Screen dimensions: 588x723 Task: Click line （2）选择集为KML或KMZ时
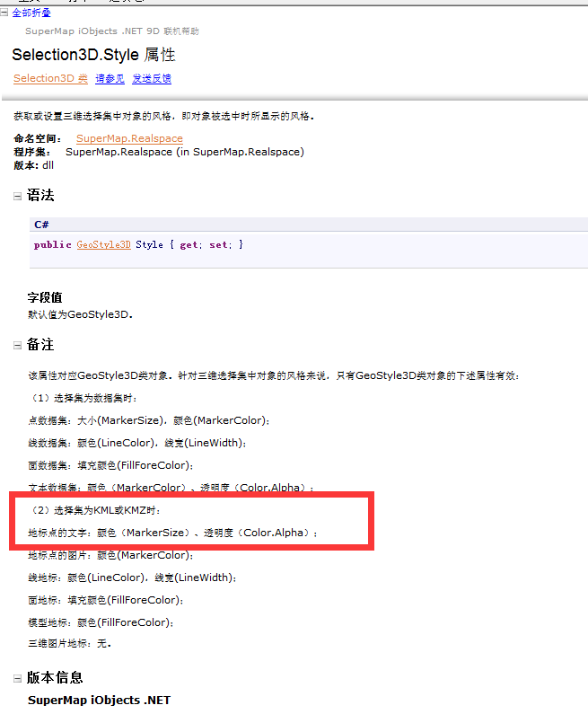(94, 510)
